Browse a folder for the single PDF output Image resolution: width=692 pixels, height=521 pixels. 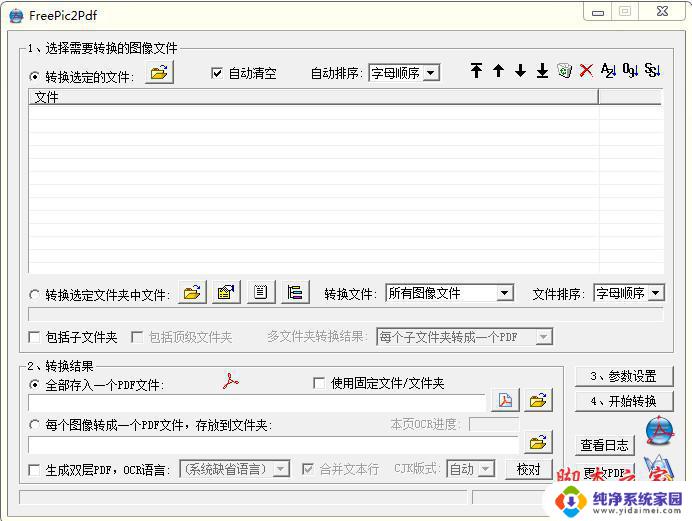coord(538,400)
